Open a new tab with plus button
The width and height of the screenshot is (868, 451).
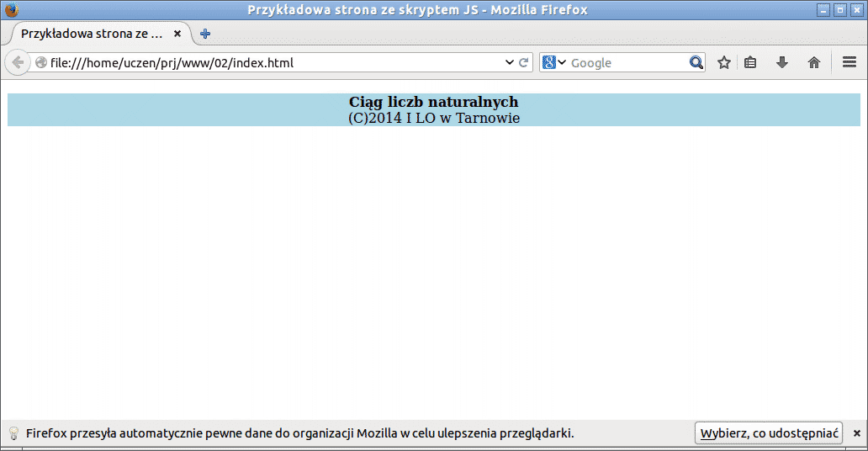(205, 34)
